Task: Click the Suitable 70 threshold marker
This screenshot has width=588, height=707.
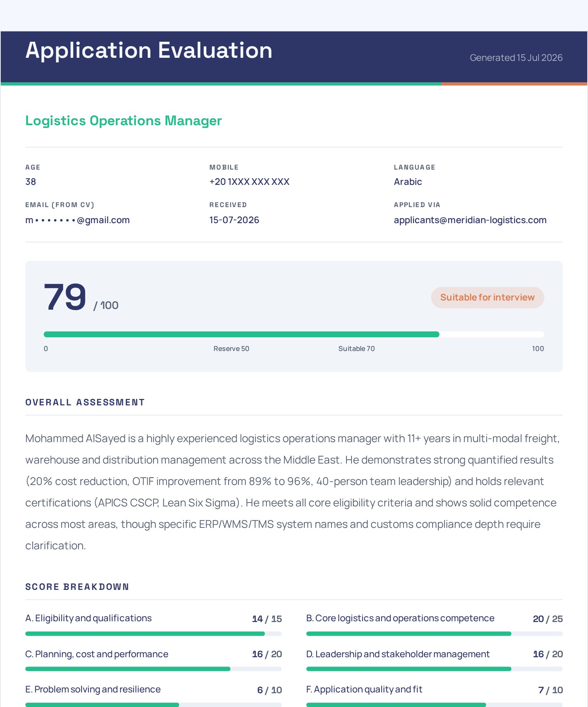Action: pos(356,349)
